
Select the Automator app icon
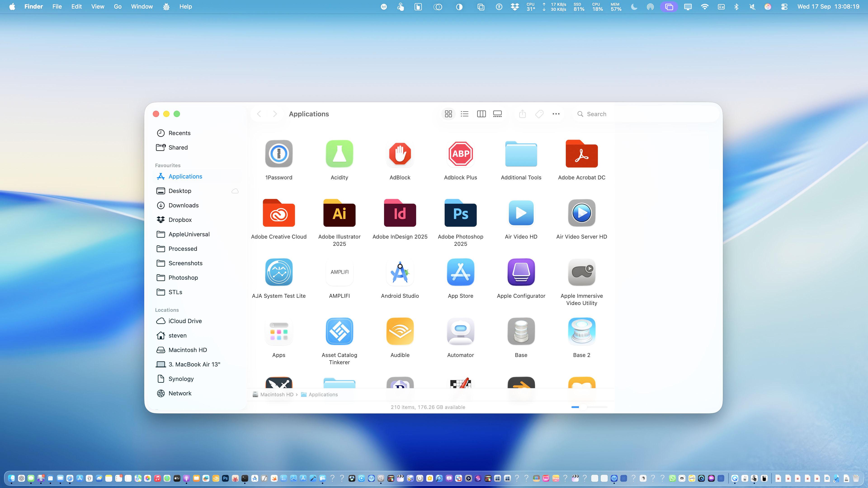(461, 331)
